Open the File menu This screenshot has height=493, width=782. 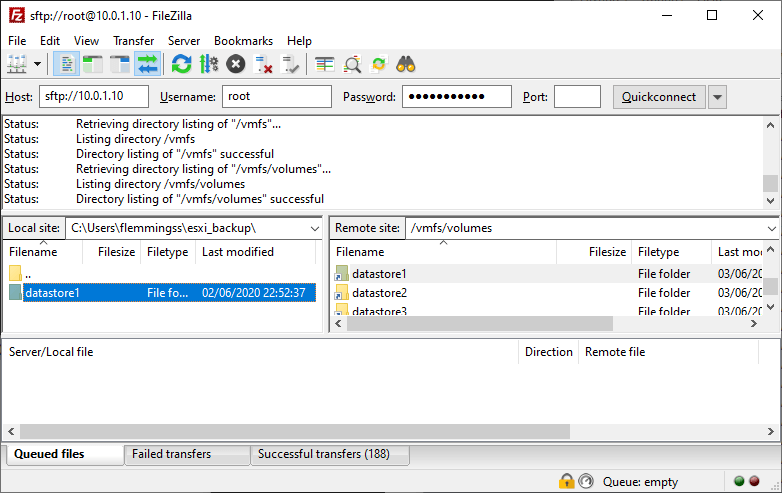[x=17, y=41]
